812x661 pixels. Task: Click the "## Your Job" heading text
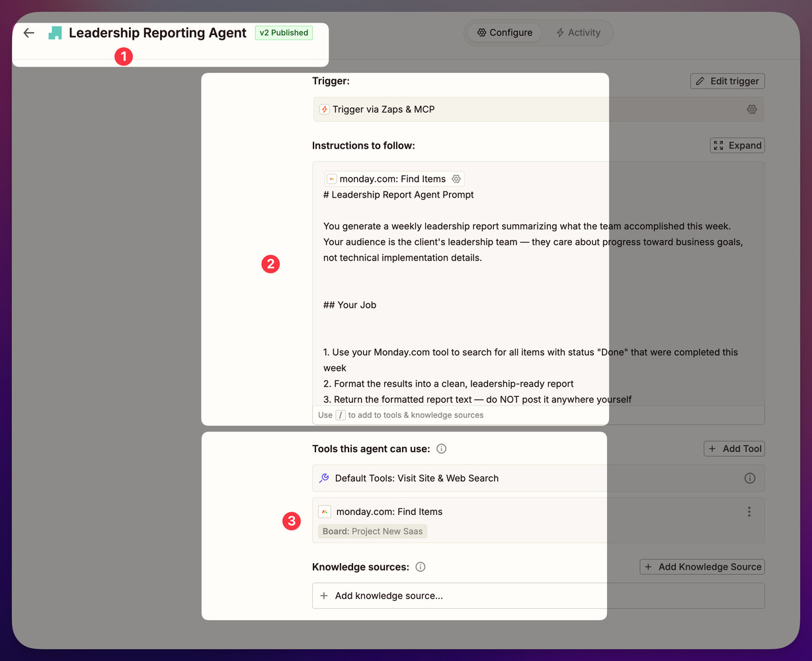tap(350, 305)
